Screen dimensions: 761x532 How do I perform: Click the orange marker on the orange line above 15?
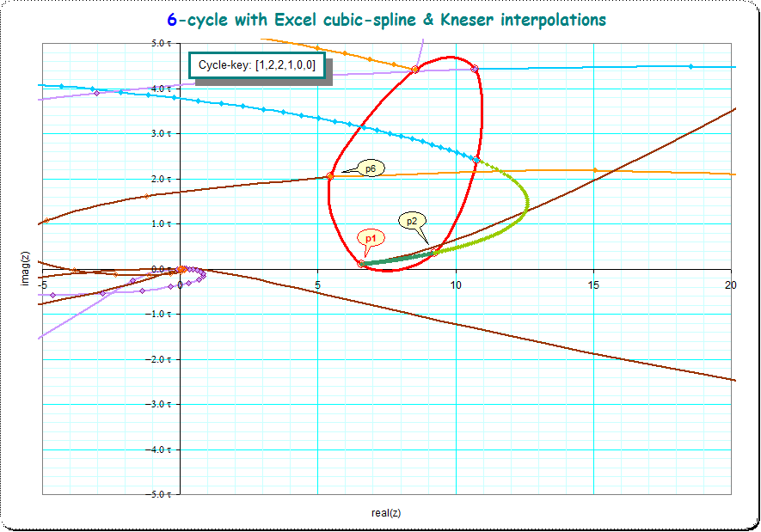point(594,170)
